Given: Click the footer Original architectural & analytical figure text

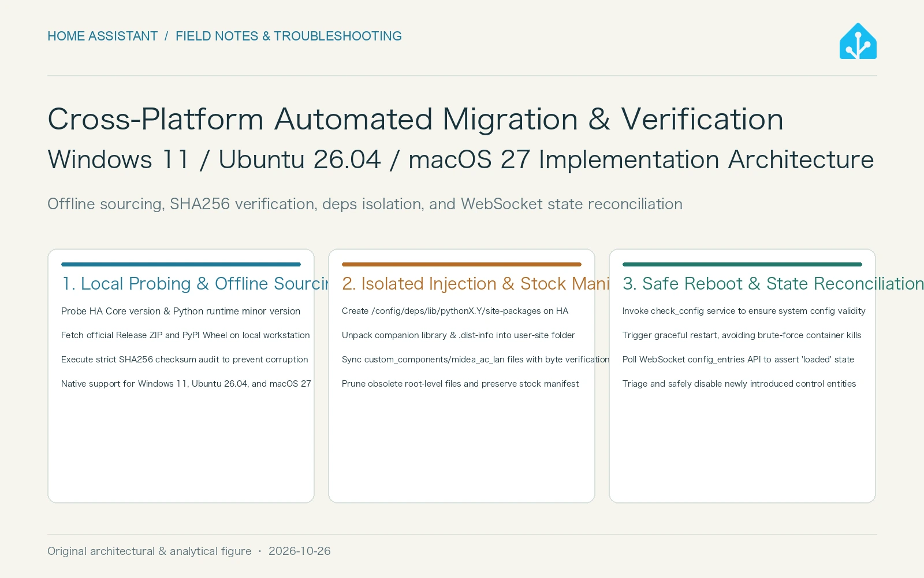Looking at the screenshot, I should point(150,551).
